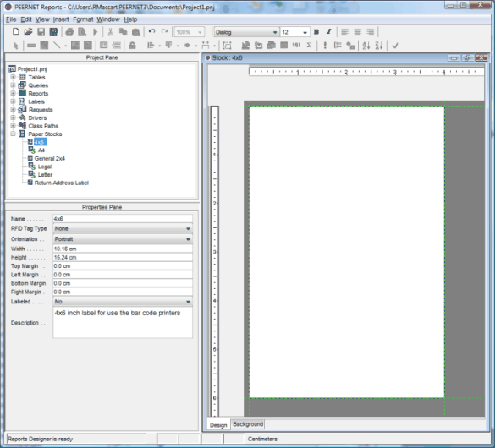Click the Sigma summation icon
Viewport: 495px width, 448px height.
click(309, 46)
